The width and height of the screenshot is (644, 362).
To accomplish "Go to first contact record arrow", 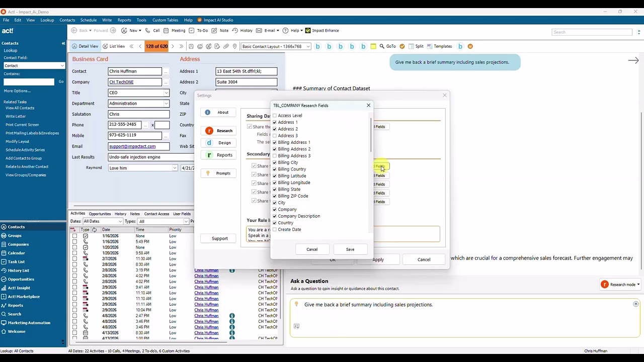I will pos(132,46).
